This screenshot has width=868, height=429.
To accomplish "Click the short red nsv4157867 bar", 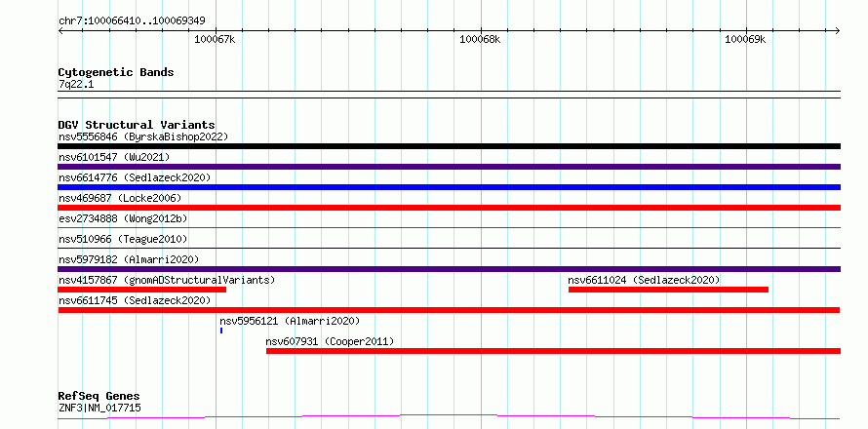I will 142,290.
